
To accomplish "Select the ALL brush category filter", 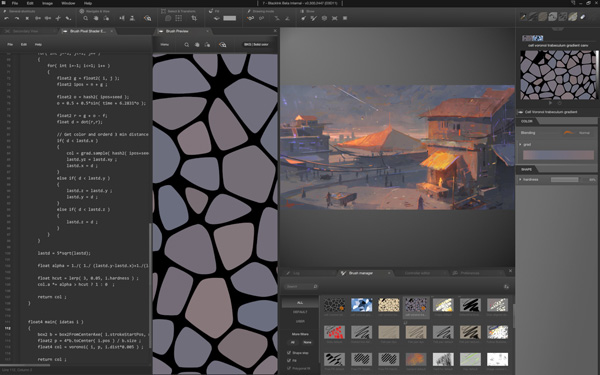I will tap(300, 303).
